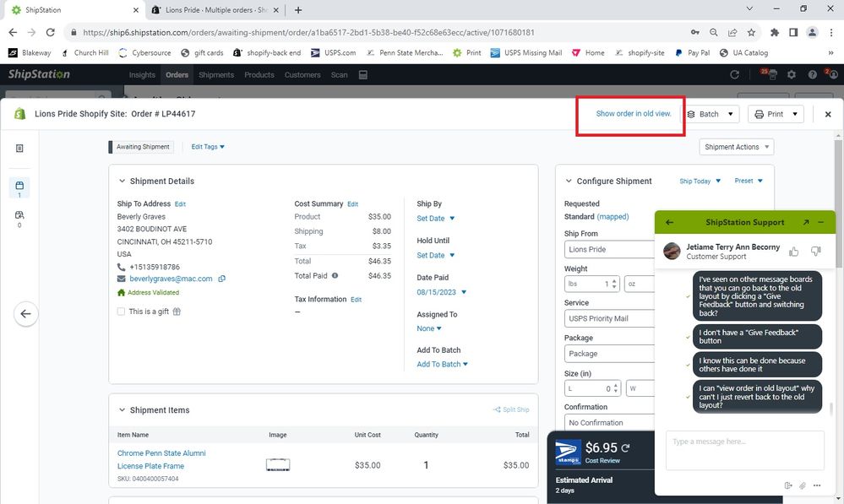The image size is (844, 504).
Task: Click the back arrow in ShipStation Support chat
Action: tap(669, 222)
